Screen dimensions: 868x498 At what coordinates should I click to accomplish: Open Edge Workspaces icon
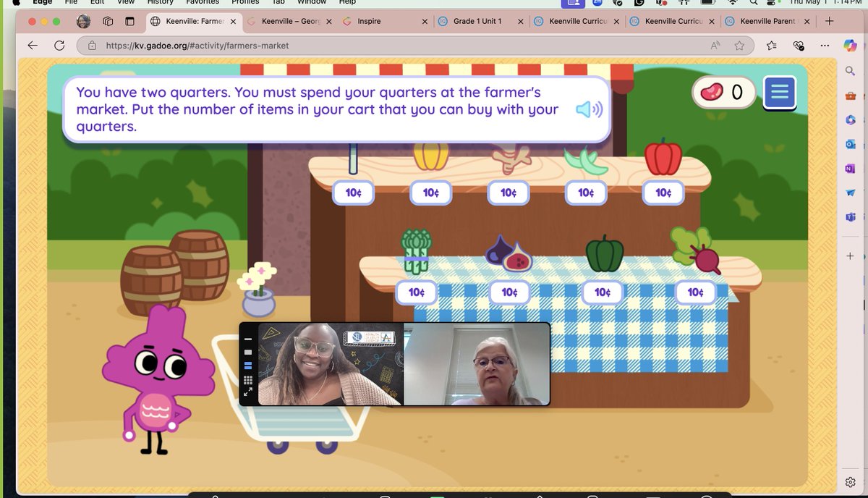coord(108,21)
